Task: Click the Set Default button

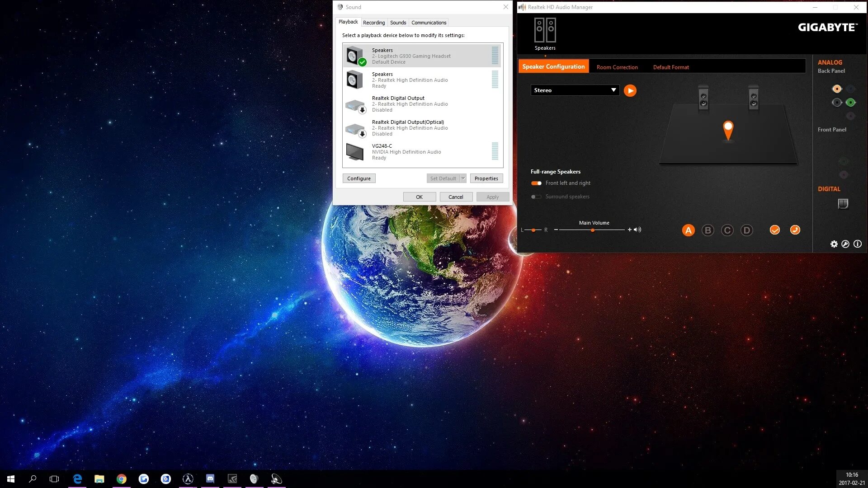Action: [x=443, y=178]
